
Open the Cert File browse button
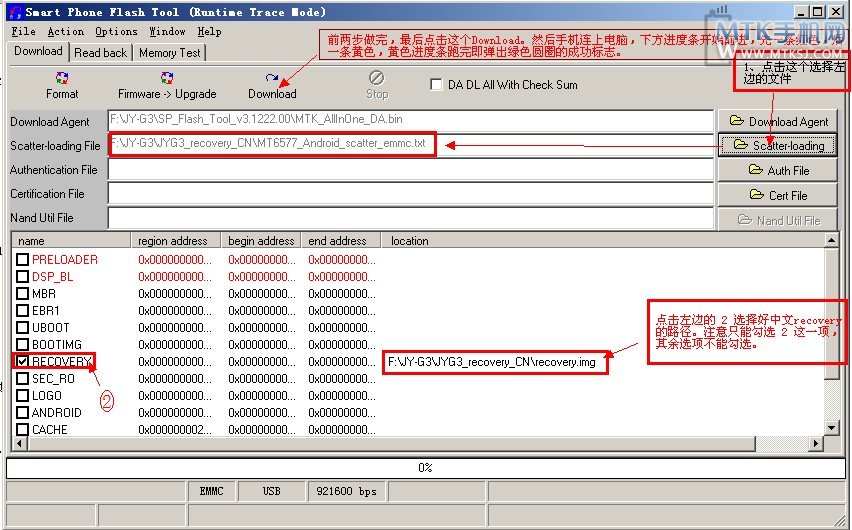778,195
